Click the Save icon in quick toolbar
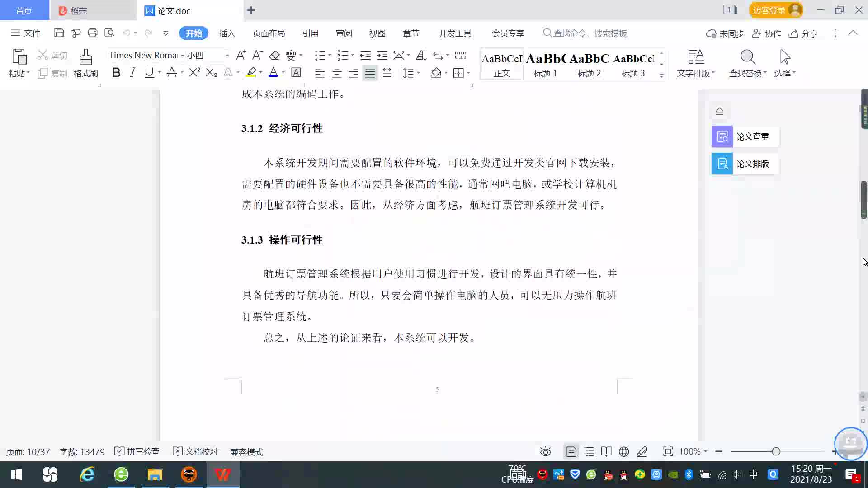The height and width of the screenshot is (488, 868). tap(59, 33)
